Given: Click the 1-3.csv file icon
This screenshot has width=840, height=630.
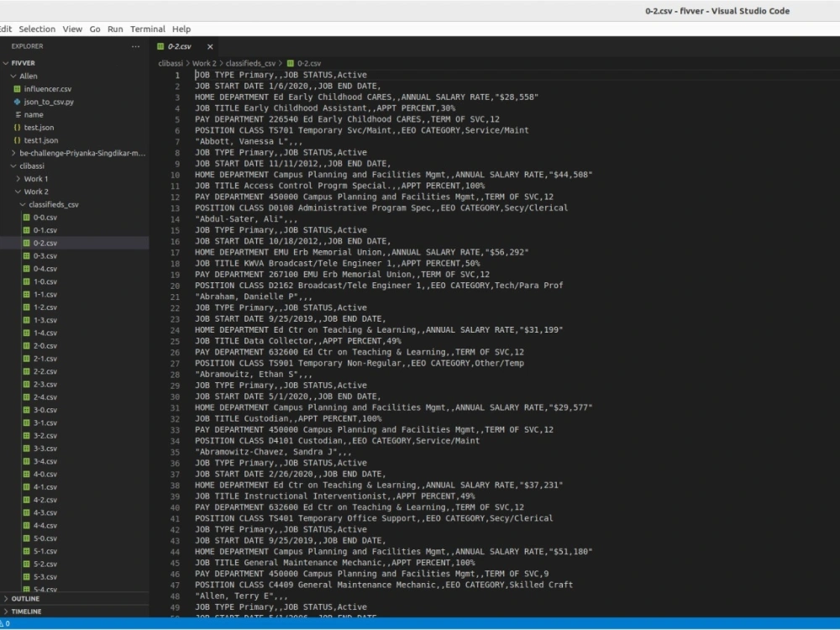Looking at the screenshot, I should pyautogui.click(x=26, y=320).
